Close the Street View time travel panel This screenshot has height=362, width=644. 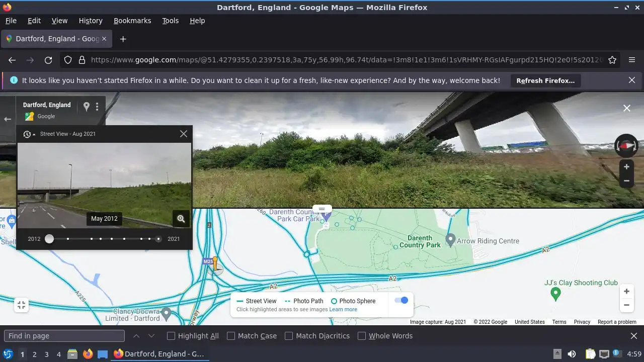point(184,134)
